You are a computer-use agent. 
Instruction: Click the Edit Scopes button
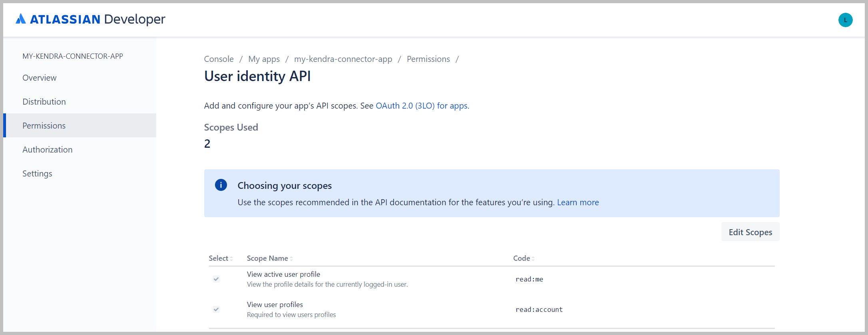[750, 232]
